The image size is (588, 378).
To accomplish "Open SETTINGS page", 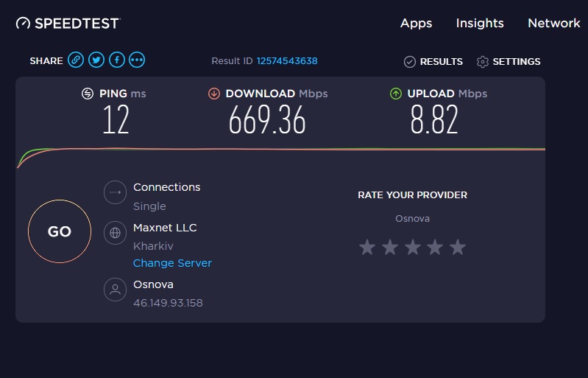I will (509, 62).
